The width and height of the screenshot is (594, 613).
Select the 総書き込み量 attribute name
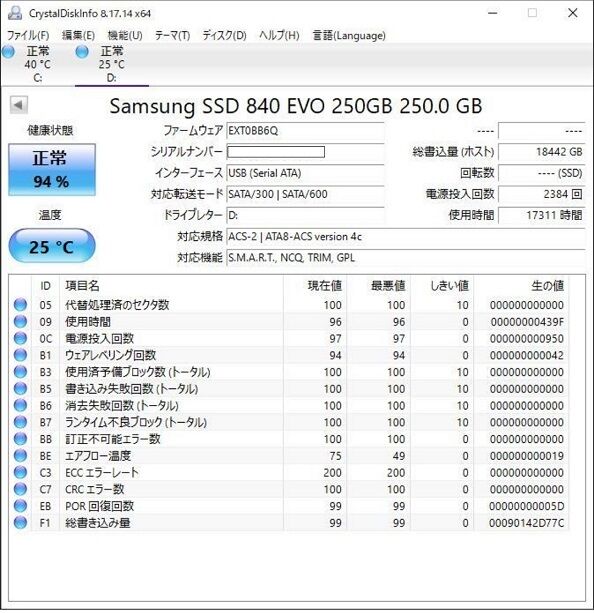tap(97, 523)
